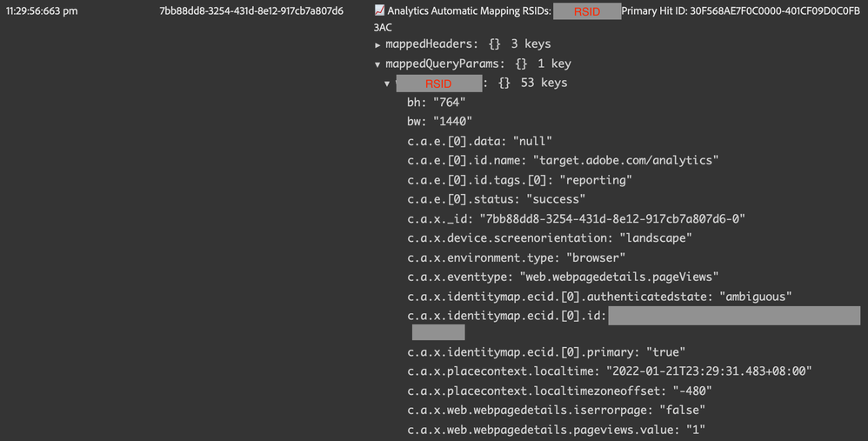Click the authenticatedstate ambiguous row
The height and width of the screenshot is (441, 868).
pyautogui.click(x=599, y=296)
